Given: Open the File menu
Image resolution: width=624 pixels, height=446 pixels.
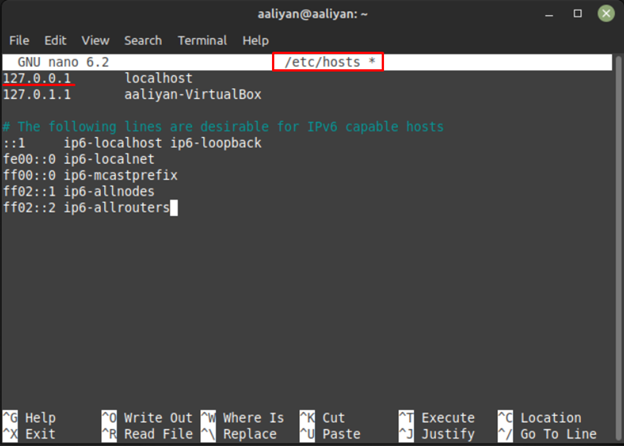Looking at the screenshot, I should point(19,41).
